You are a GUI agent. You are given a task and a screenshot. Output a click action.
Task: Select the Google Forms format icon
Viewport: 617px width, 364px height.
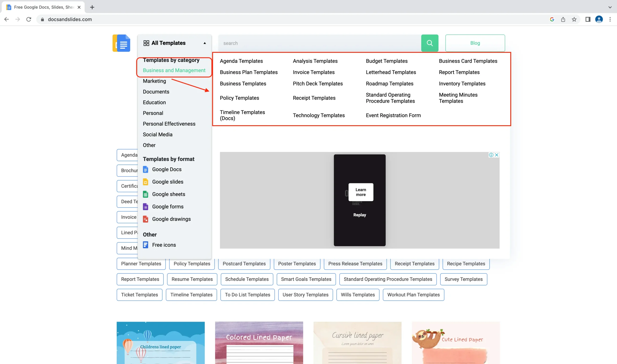click(x=146, y=206)
